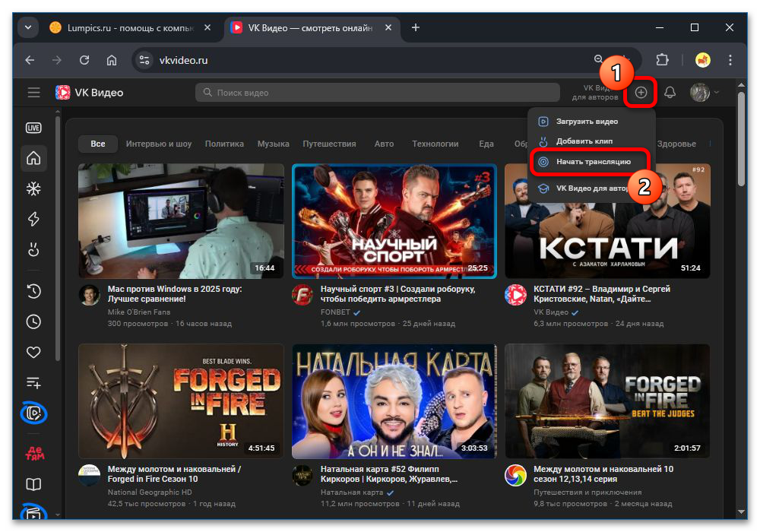Close the Lumpics.ru tab
Image resolution: width=760 pixels, height=532 pixels.
(207, 27)
